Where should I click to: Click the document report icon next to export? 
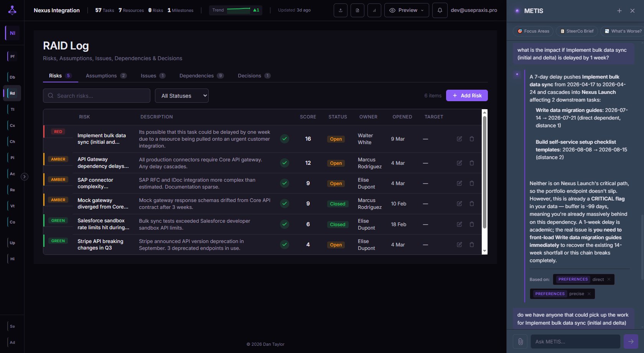(x=357, y=10)
